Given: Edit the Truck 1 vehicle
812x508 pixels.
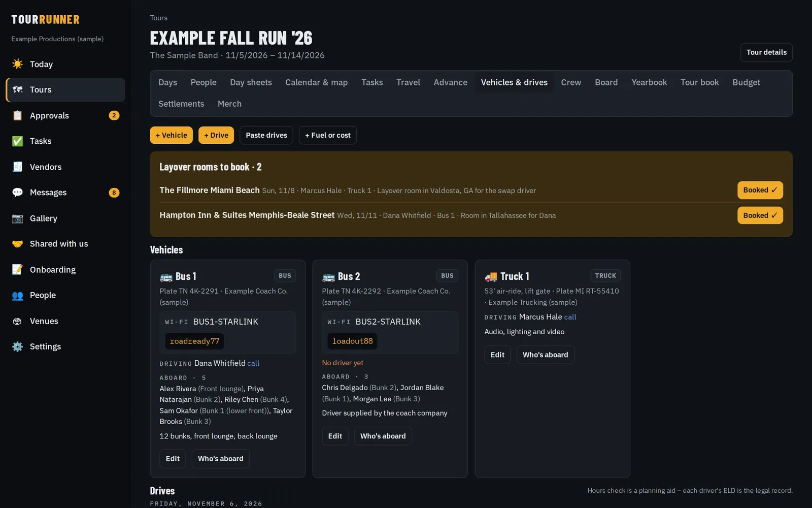Looking at the screenshot, I should pyautogui.click(x=497, y=355).
